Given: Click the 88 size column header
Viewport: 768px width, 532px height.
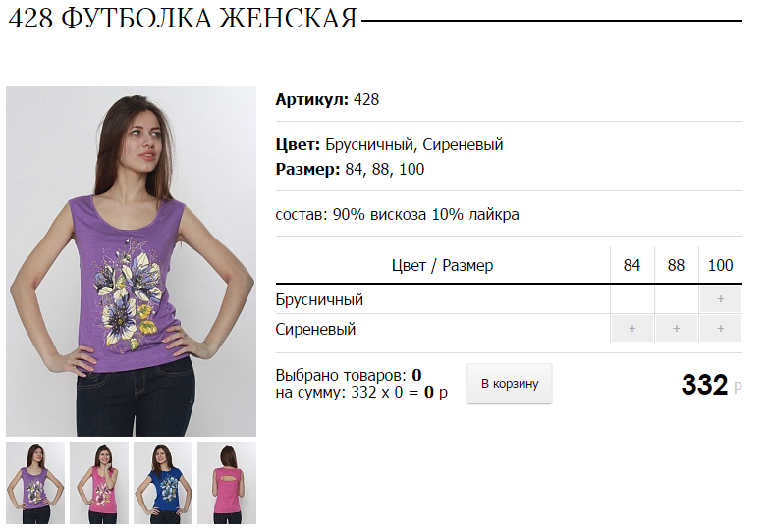Looking at the screenshot, I should click(x=676, y=265).
